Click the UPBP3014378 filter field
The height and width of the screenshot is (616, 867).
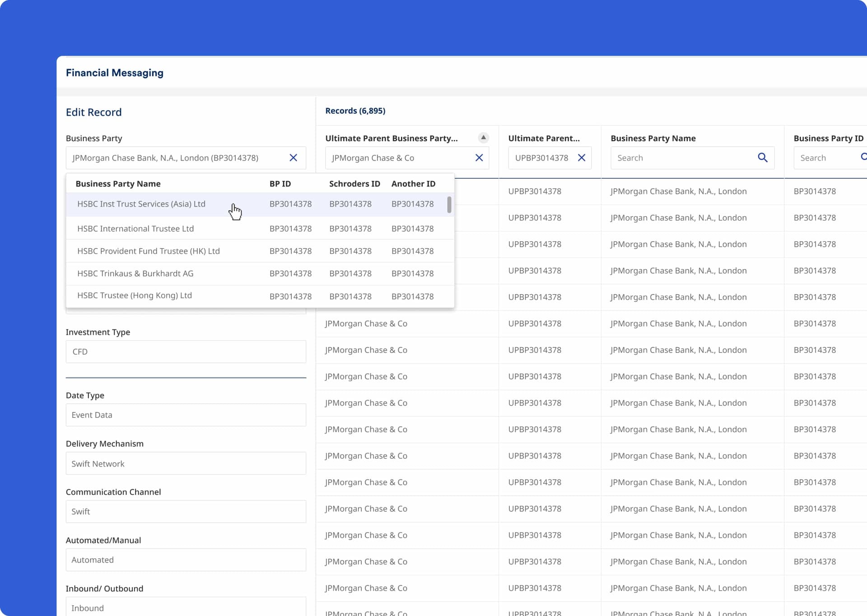point(550,158)
